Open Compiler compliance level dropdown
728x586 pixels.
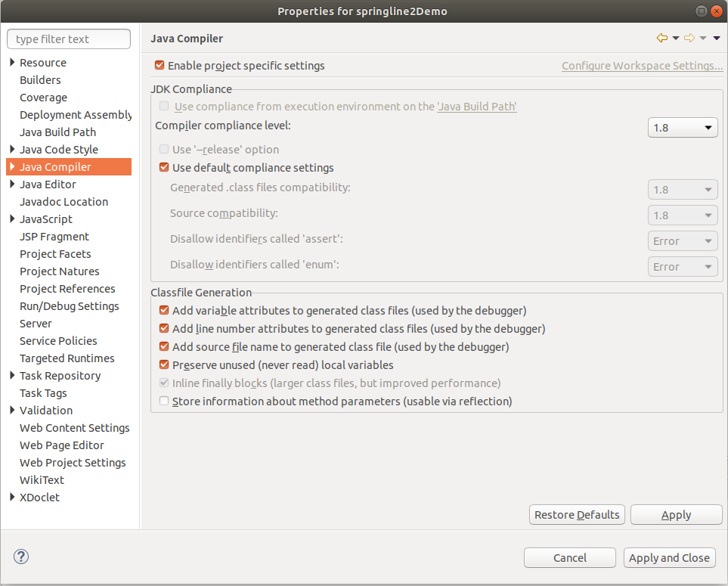coord(683,128)
